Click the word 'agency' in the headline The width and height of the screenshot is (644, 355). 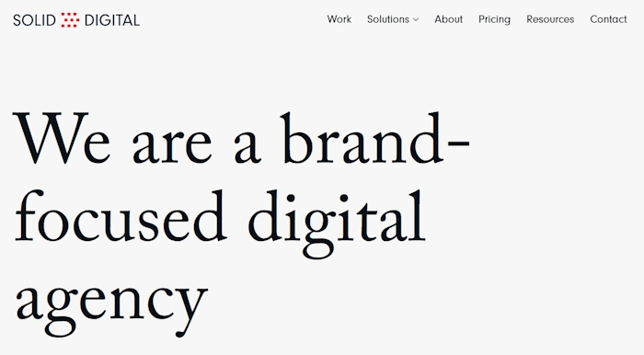click(x=111, y=310)
